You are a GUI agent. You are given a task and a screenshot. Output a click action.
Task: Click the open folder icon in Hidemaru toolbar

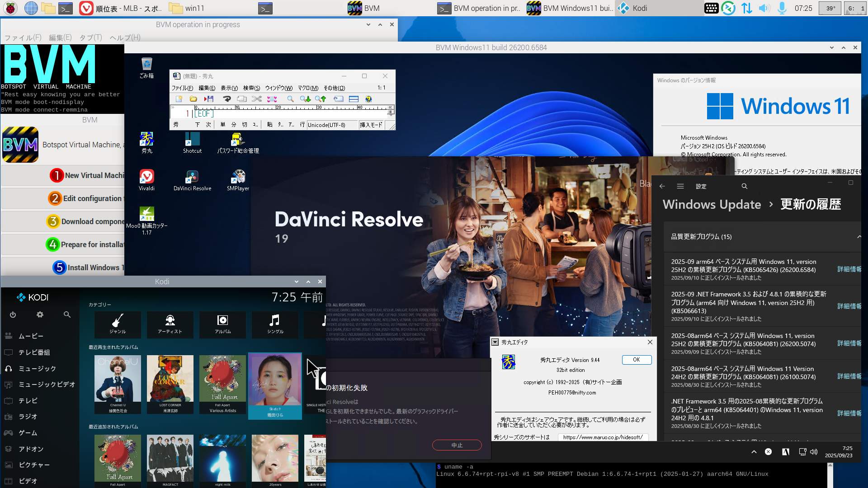coord(193,99)
